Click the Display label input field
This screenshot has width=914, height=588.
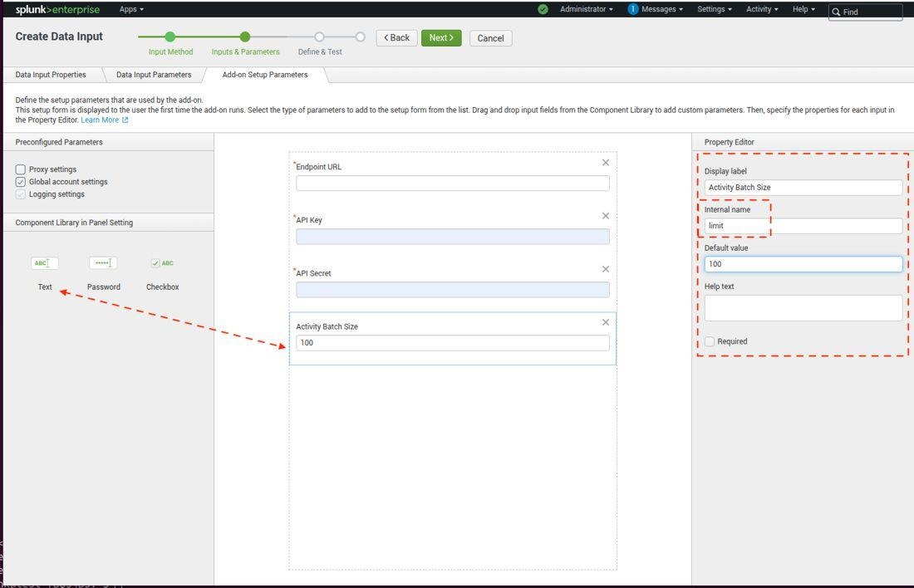[803, 188]
